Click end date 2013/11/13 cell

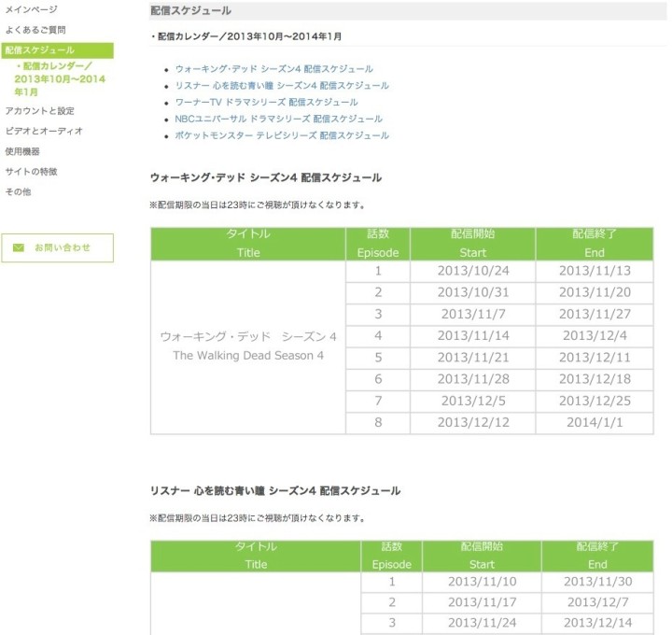595,271
